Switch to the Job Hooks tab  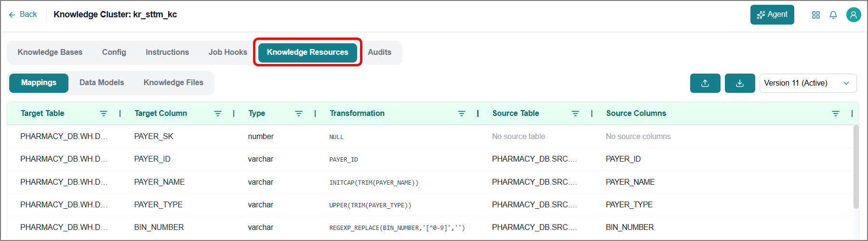click(x=227, y=52)
